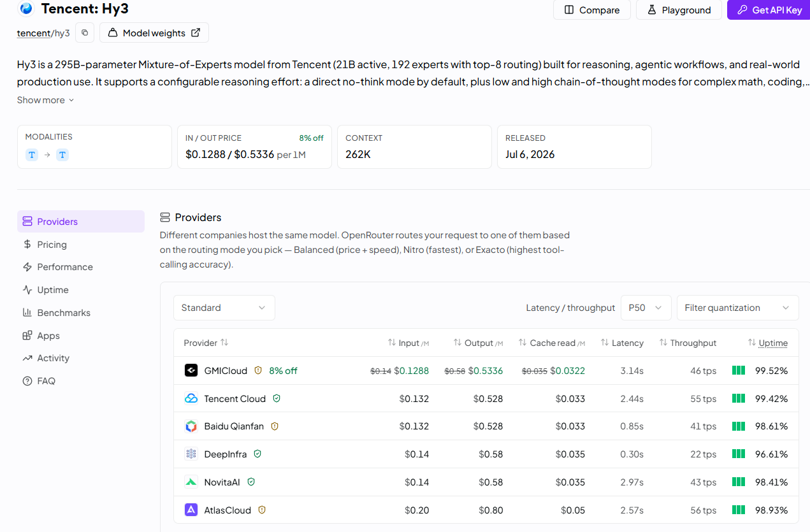810x532 pixels.
Task: Click the shield badge next to GMICloud
Action: [258, 370]
